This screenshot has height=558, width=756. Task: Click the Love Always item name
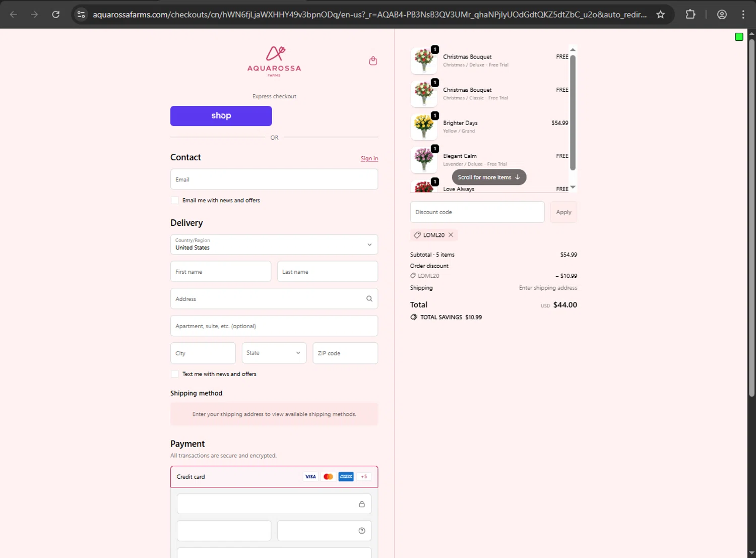click(x=459, y=189)
